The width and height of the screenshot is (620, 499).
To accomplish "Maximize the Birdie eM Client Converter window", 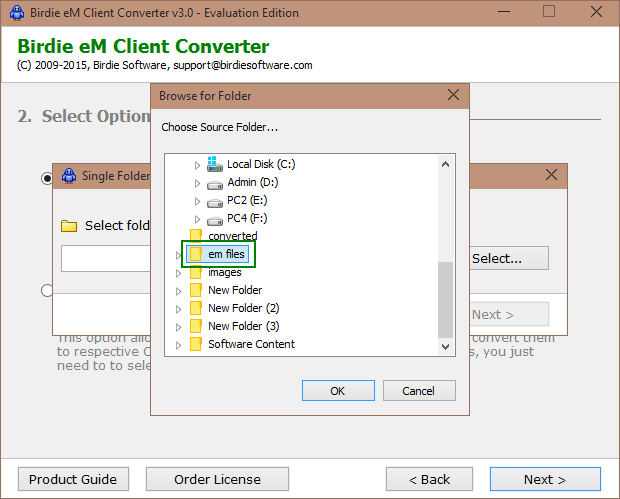I will click(549, 12).
